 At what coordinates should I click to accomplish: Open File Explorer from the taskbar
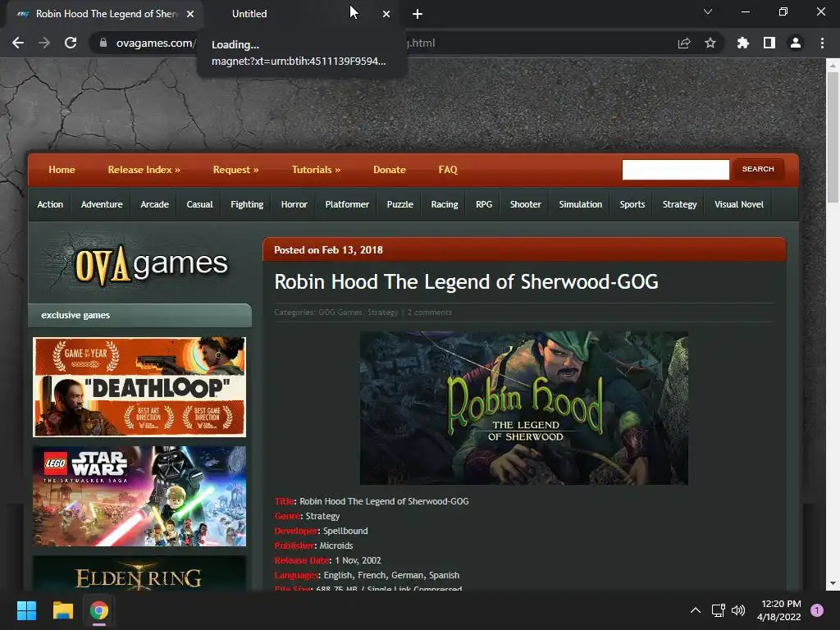(x=62, y=610)
